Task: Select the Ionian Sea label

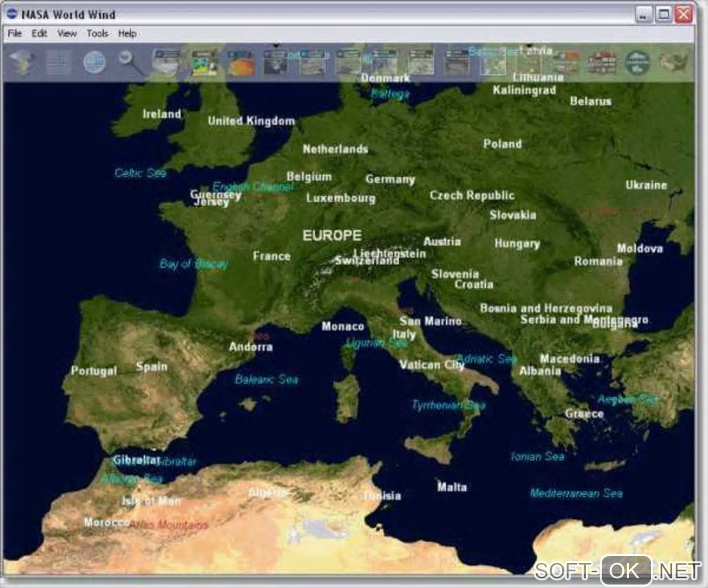Action: pyautogui.click(x=537, y=457)
